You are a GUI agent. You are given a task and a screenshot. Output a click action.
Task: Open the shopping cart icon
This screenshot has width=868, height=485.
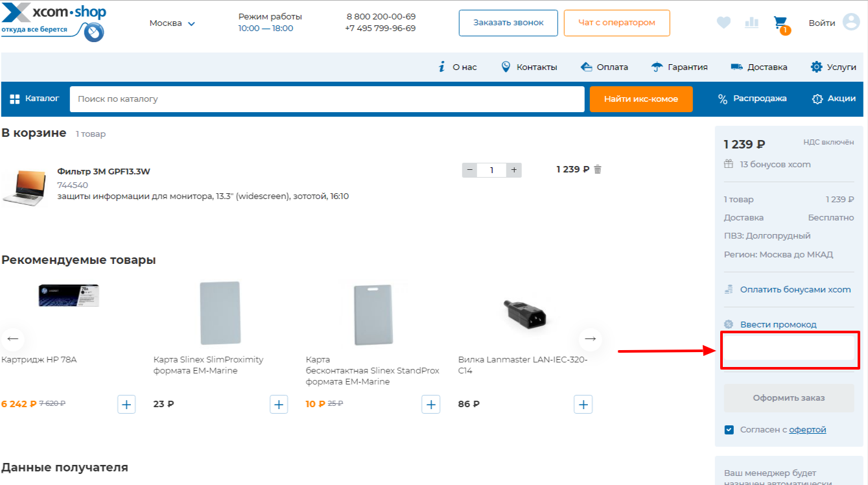(781, 24)
